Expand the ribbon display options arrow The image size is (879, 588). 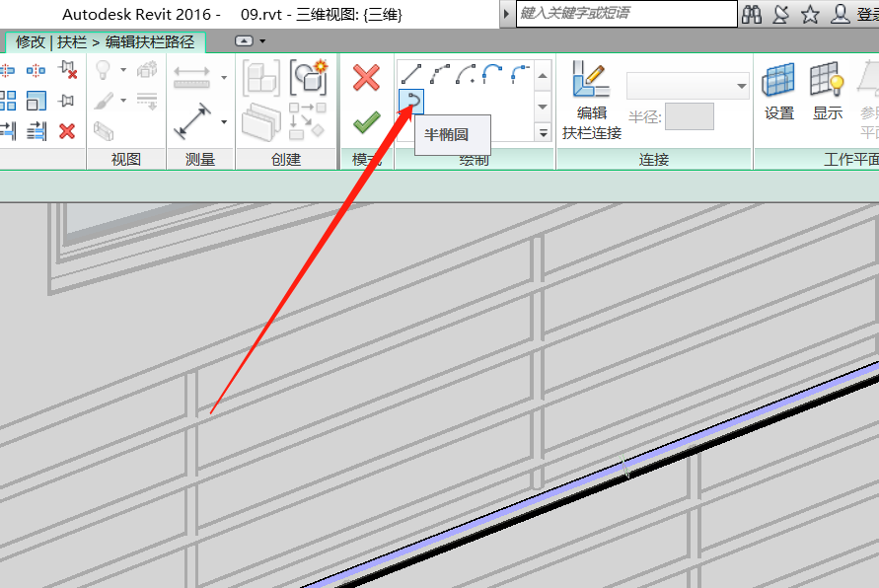tap(262, 40)
